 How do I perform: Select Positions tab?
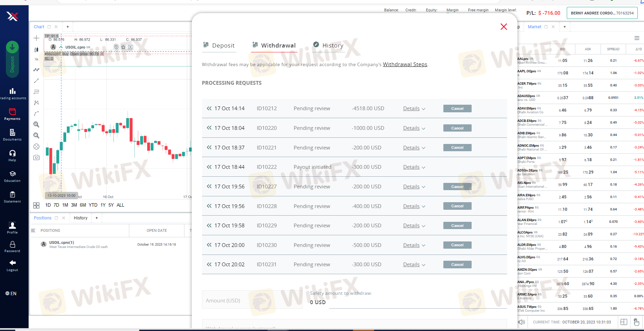pyautogui.click(x=42, y=218)
